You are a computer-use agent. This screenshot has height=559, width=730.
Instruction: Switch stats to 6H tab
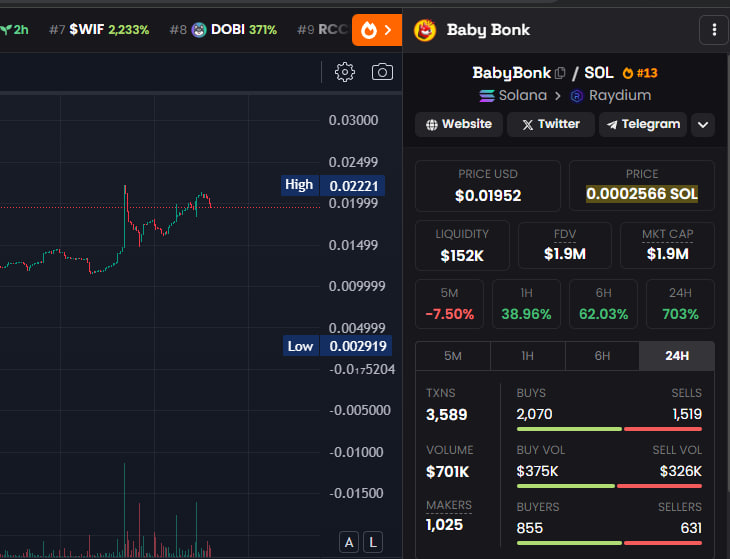click(602, 356)
